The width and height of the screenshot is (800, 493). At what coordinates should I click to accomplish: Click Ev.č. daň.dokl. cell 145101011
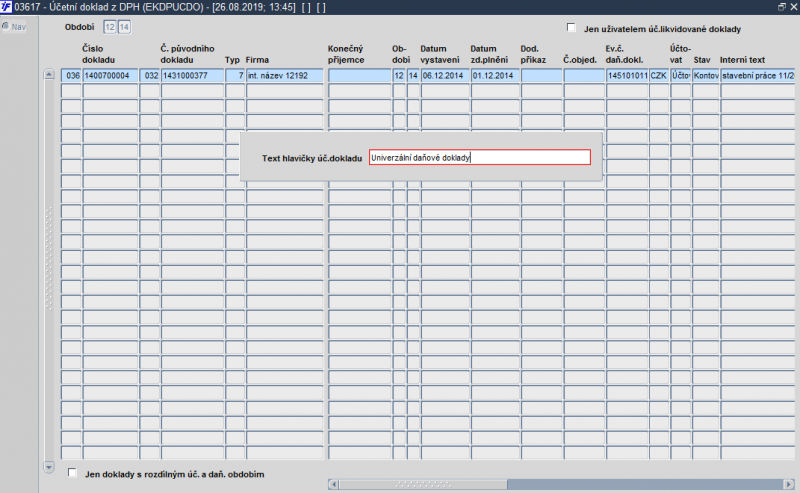point(627,76)
